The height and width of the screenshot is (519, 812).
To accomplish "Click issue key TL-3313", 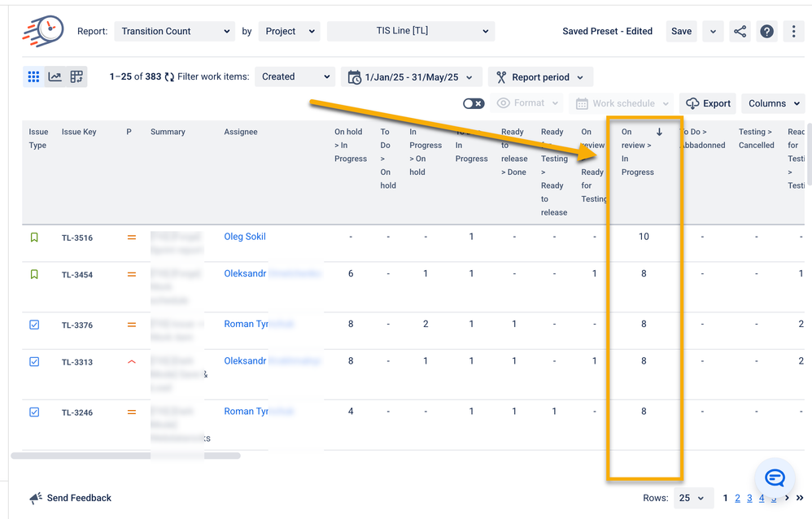I will click(x=77, y=362).
